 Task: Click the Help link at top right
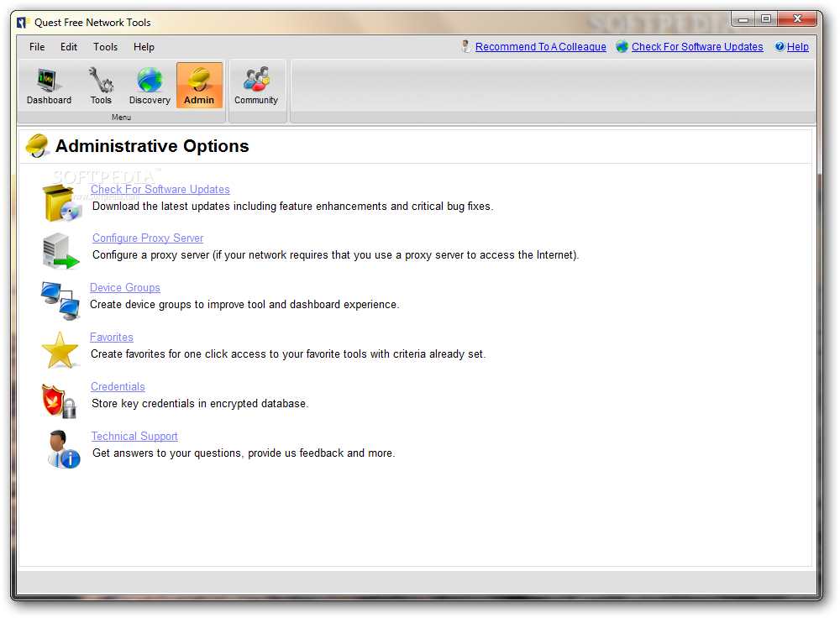point(798,46)
